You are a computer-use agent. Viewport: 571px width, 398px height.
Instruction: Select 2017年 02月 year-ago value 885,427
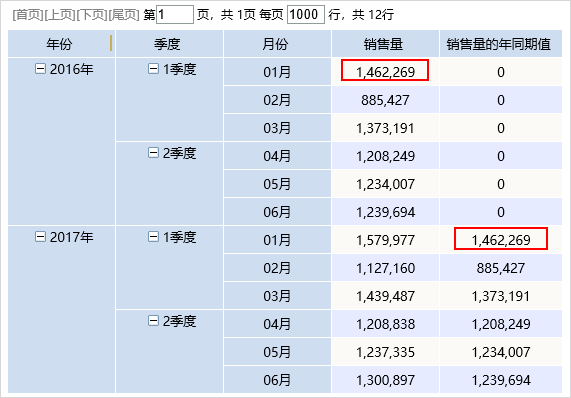[x=501, y=268]
